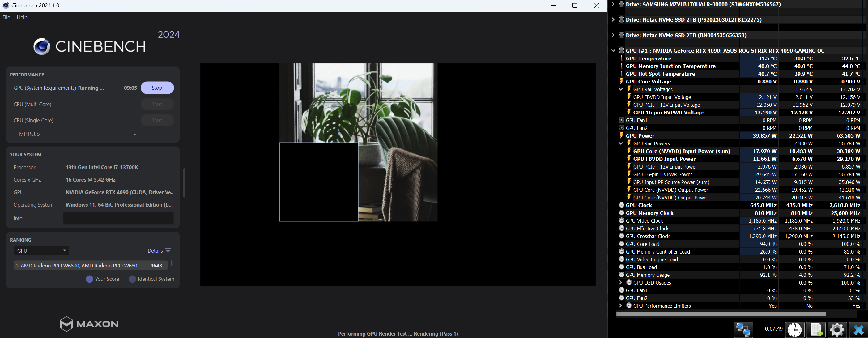Expand GPU Performance Limiters entry
Image resolution: width=868 pixels, height=338 pixels.
point(621,306)
